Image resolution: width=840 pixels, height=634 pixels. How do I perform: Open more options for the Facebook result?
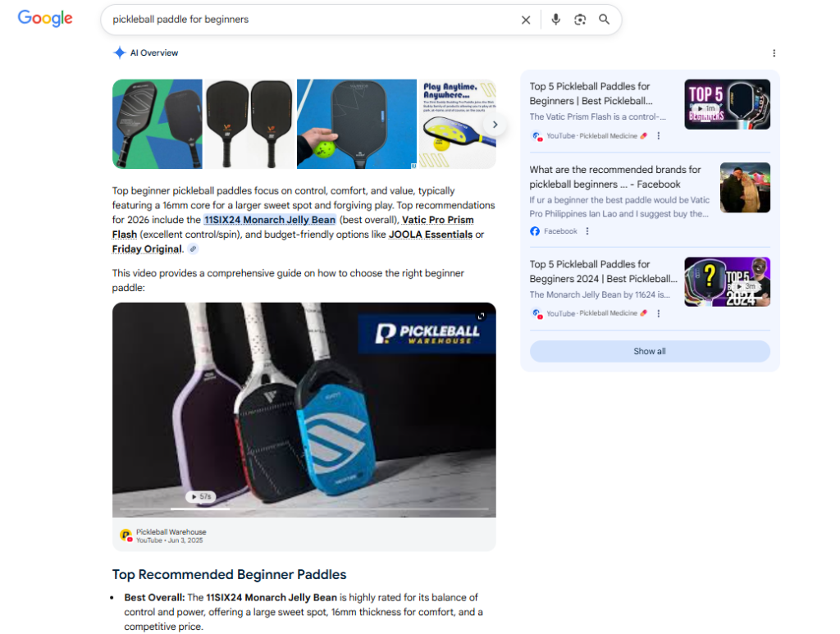coord(587,231)
